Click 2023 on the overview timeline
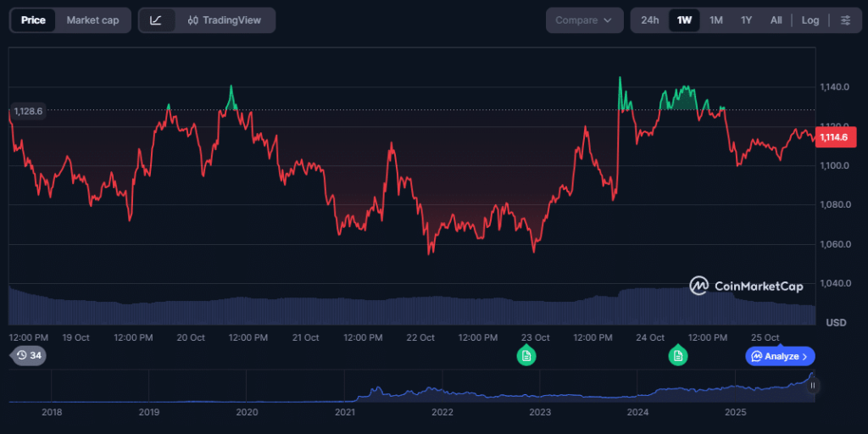Screen dimensions: 868x434 click(x=540, y=413)
